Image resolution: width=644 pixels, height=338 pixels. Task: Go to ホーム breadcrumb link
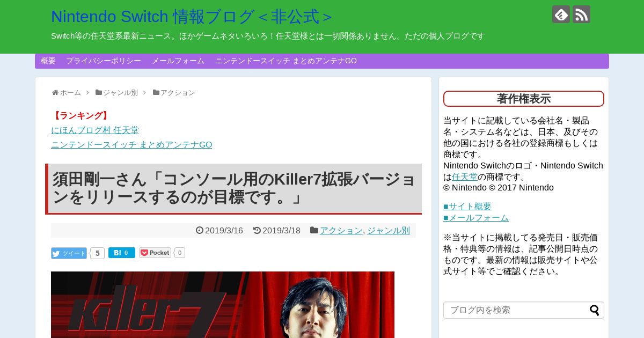pyautogui.click(x=70, y=92)
